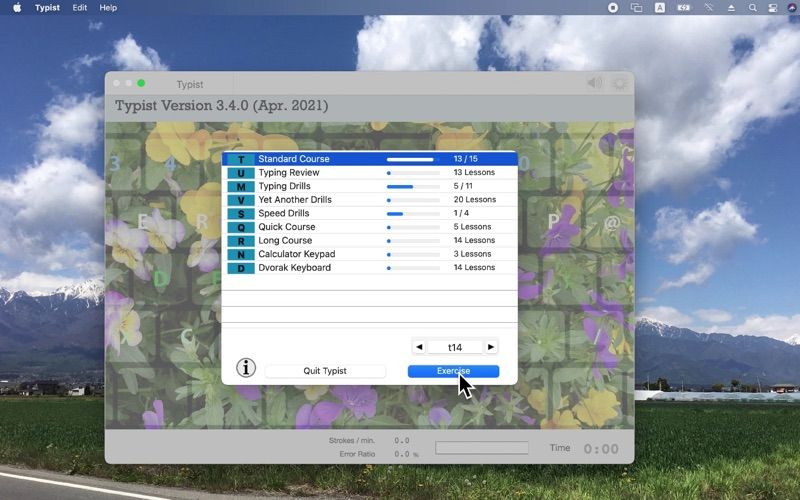Click the U key icon
This screenshot has height=500, width=800.
pos(241,173)
